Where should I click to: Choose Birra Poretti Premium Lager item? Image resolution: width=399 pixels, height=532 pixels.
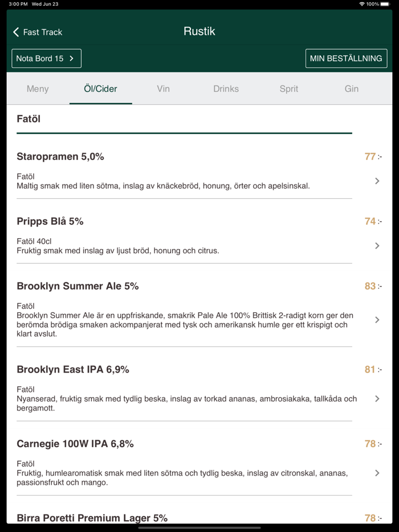click(x=92, y=518)
